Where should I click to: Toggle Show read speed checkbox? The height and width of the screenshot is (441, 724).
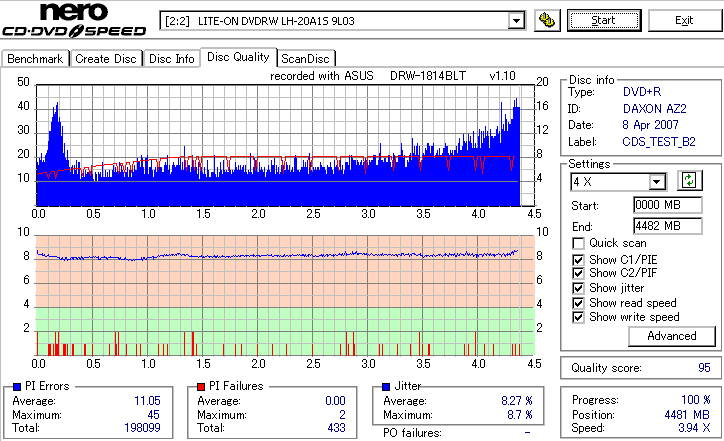pos(578,303)
